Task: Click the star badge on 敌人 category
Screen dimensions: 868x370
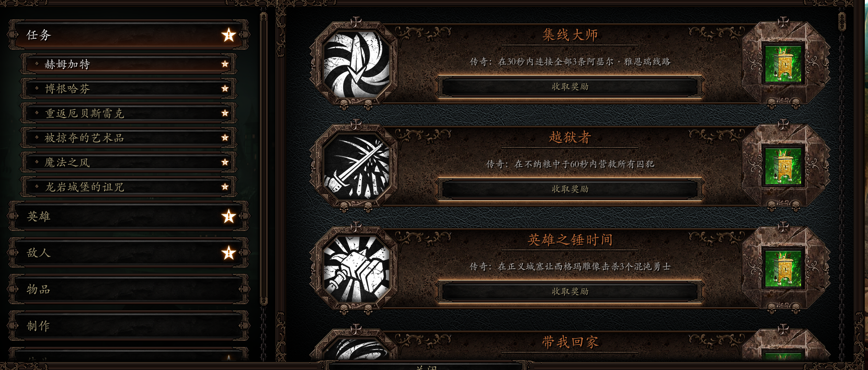Action: [229, 253]
